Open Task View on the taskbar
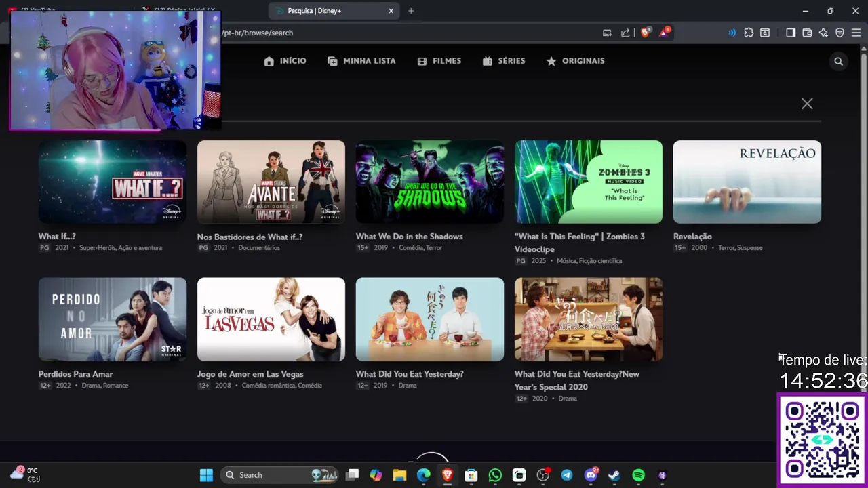The height and width of the screenshot is (488, 868). pyautogui.click(x=352, y=475)
